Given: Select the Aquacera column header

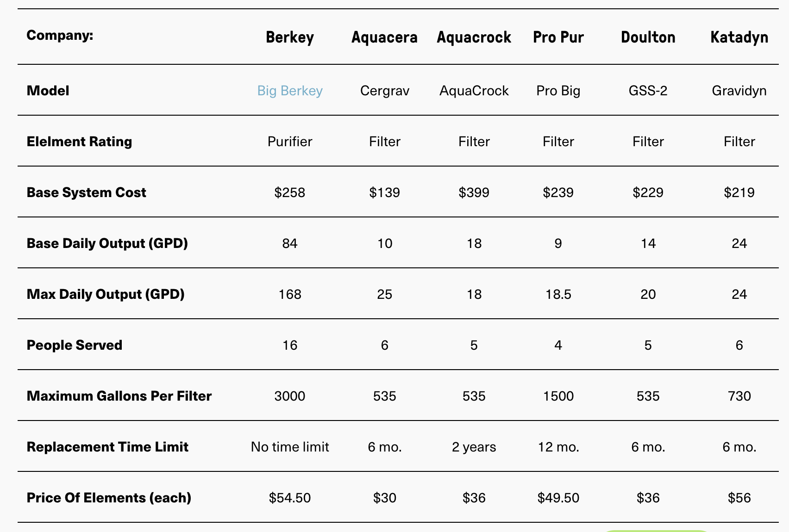Looking at the screenshot, I should (x=384, y=37).
